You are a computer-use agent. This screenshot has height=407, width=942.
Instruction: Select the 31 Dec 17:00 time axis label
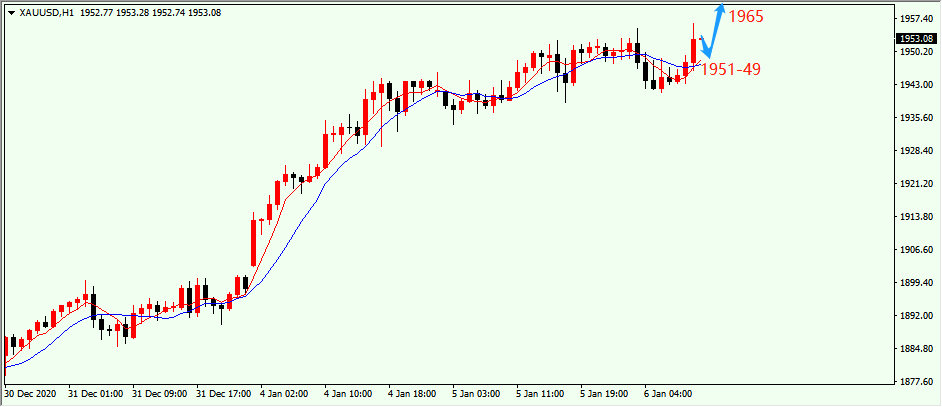click(225, 394)
